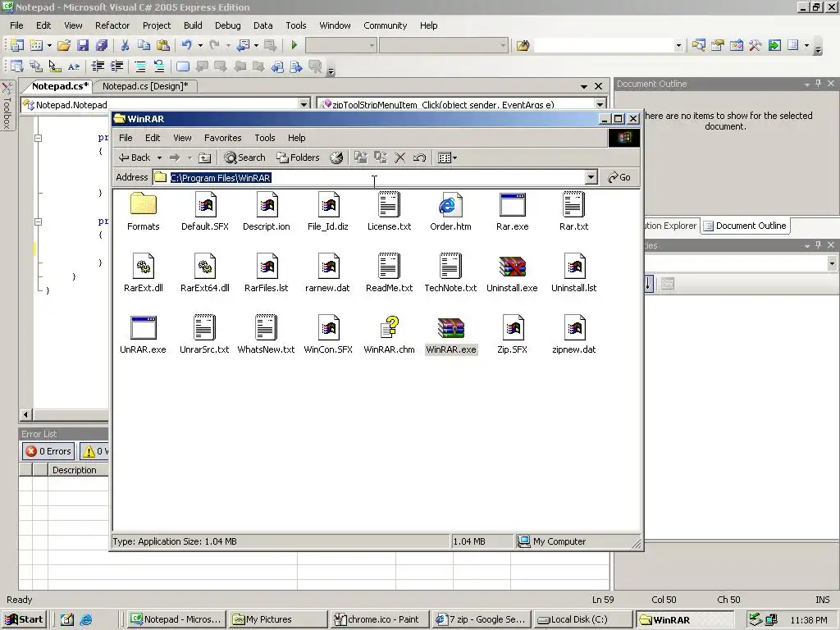The width and height of the screenshot is (840, 630).
Task: Toggle the 0 Errors filter button
Action: (x=48, y=451)
